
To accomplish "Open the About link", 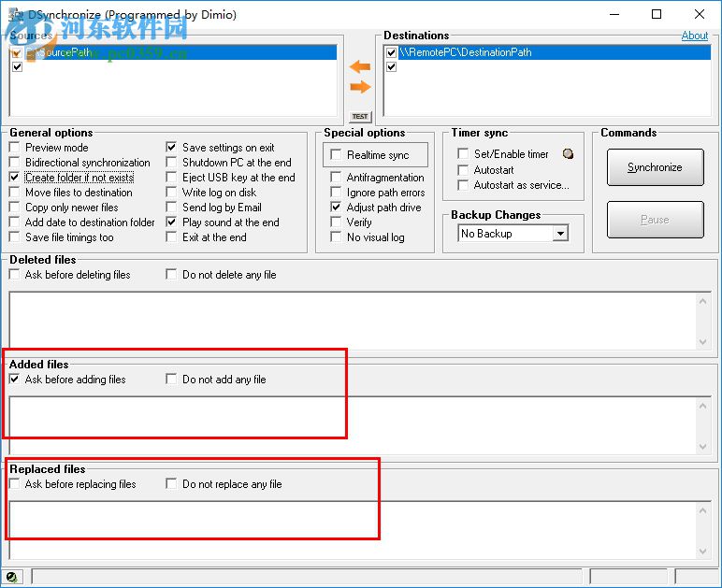I will [x=694, y=36].
